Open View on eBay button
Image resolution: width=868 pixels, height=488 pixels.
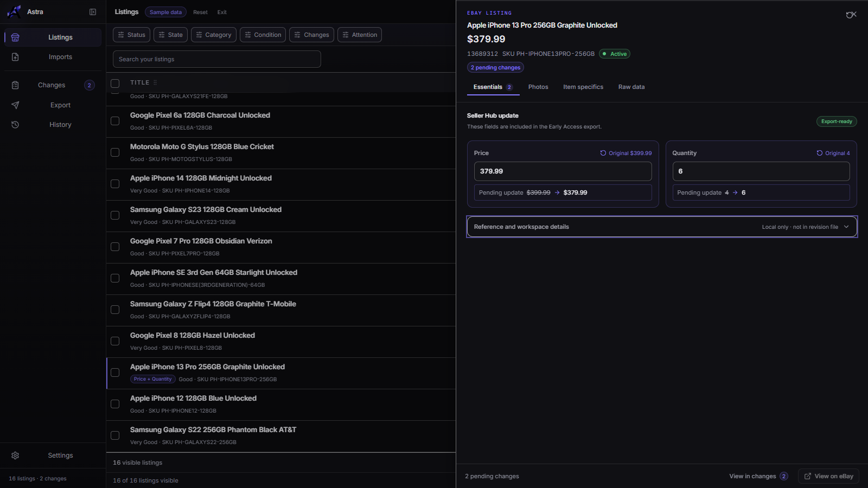(828, 476)
